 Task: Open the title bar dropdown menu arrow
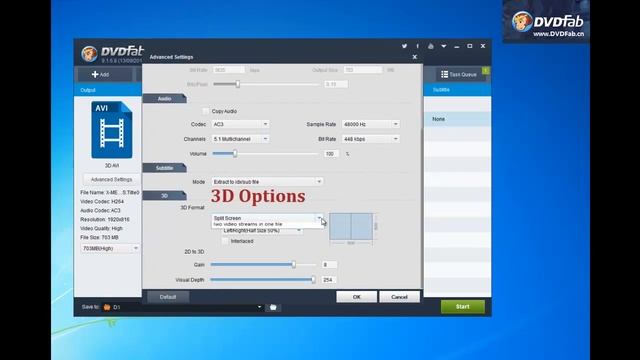coord(444,46)
